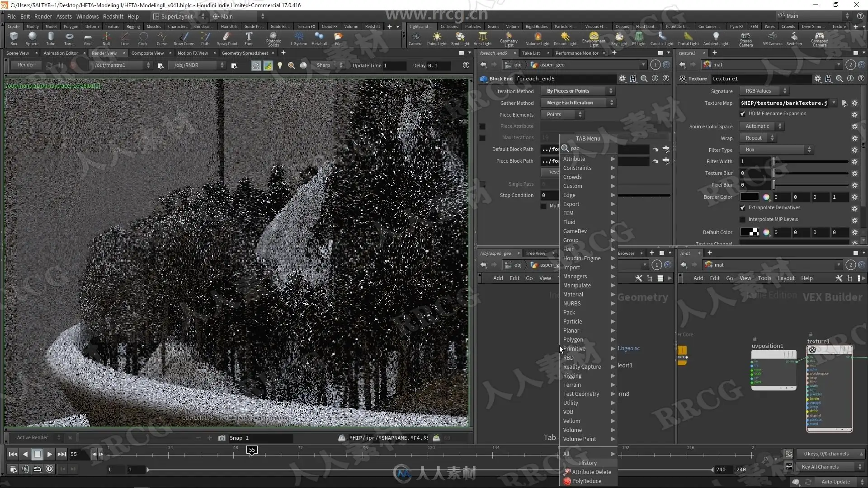Open the Iteration Method dropdown
The image size is (868, 488).
coord(578,91)
